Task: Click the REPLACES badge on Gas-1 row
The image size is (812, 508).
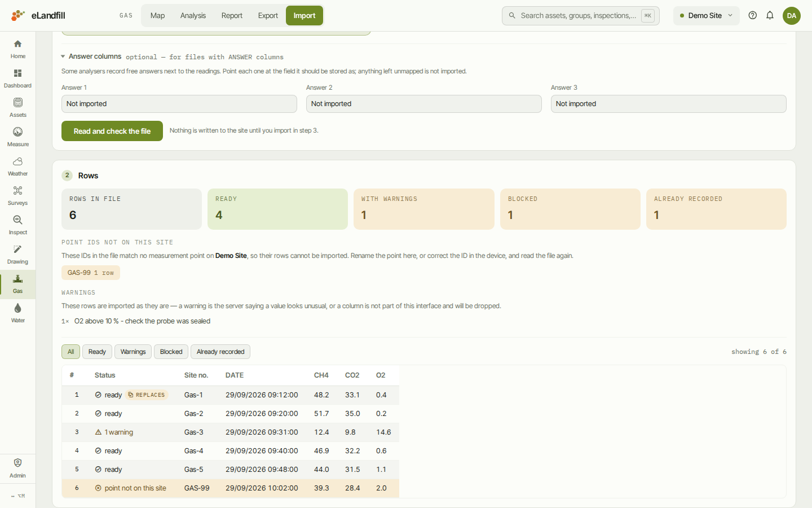Action: point(147,395)
